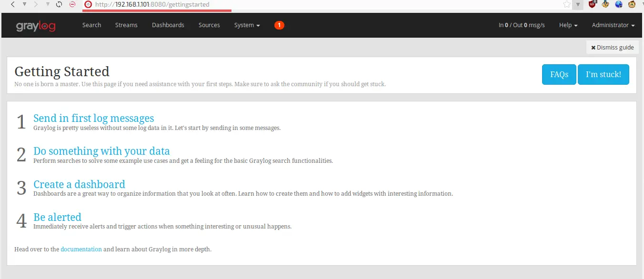Expand the System dropdown menu
This screenshot has width=644, height=279.
click(247, 25)
